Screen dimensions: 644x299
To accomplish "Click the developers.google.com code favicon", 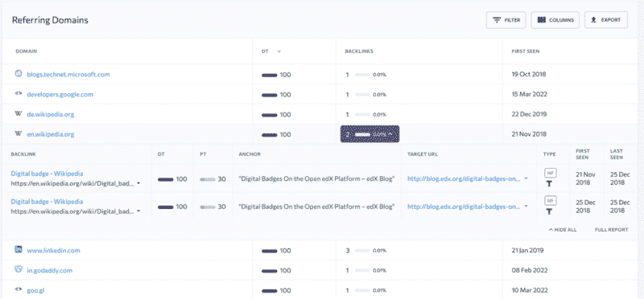I will click(x=18, y=94).
